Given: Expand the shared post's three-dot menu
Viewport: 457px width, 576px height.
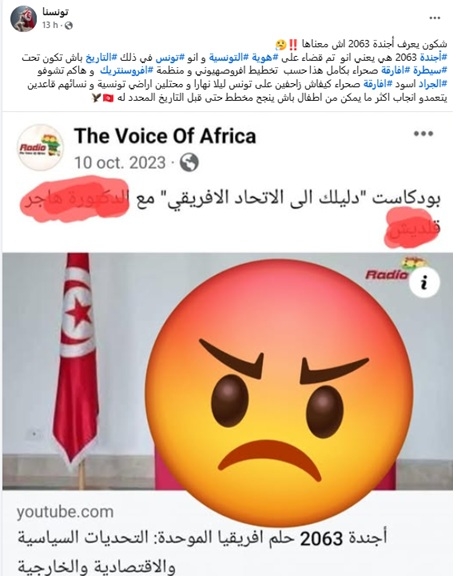Looking at the screenshot, I should click(x=423, y=133).
